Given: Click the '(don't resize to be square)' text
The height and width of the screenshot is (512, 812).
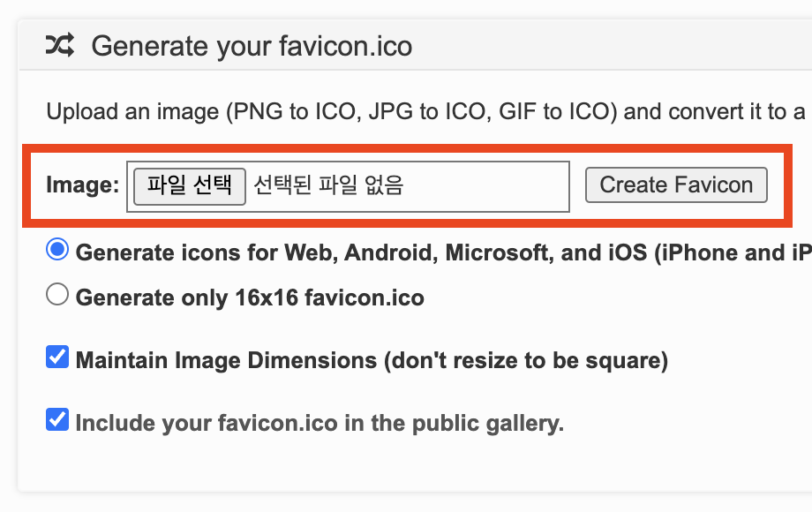Looking at the screenshot, I should [524, 361].
